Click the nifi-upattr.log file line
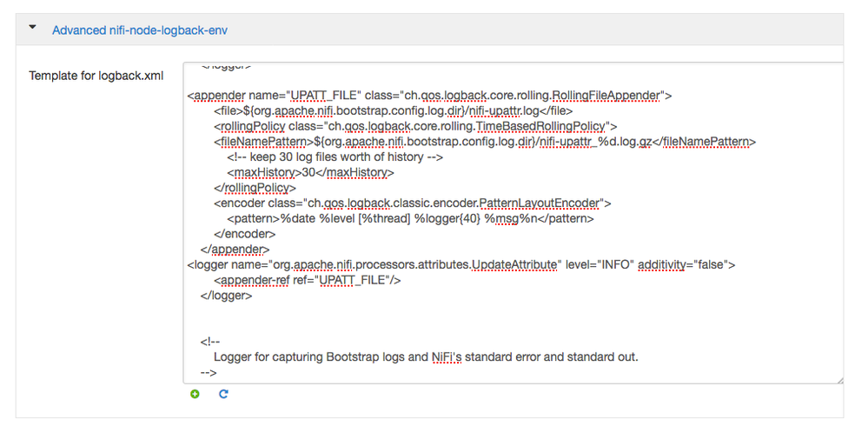The width and height of the screenshot is (868, 433). (393, 110)
